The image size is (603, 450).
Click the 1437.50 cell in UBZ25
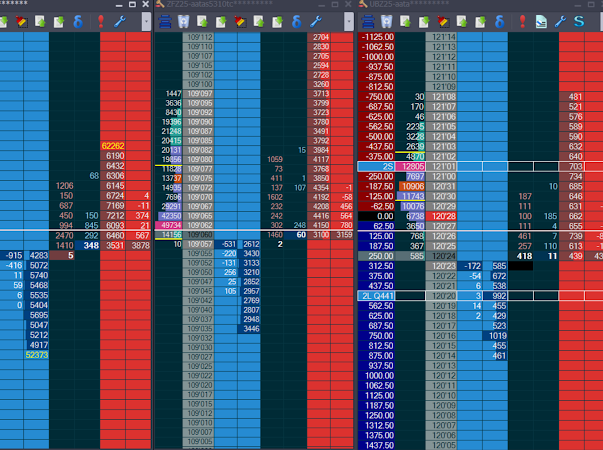[x=376, y=445]
